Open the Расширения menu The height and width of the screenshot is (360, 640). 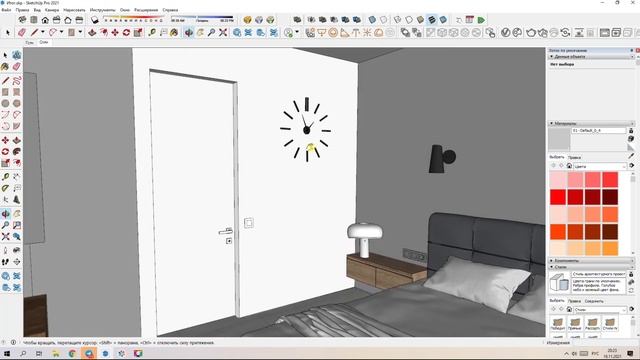coord(146,10)
